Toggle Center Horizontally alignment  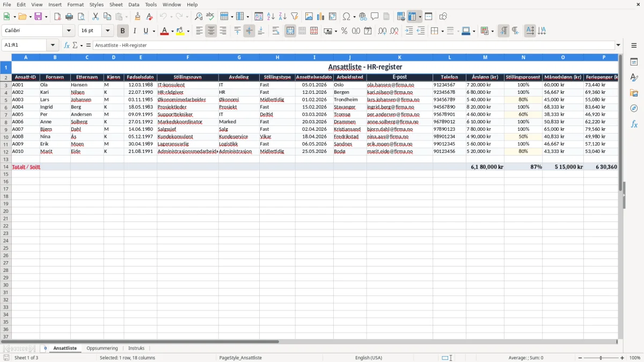tap(211, 31)
